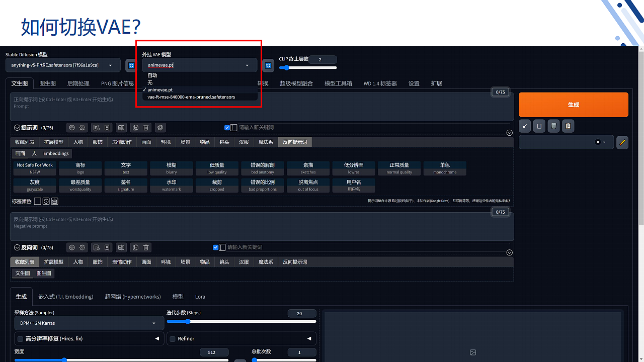The width and height of the screenshot is (644, 362).
Task: Click the blank page icon below 生成
Action: point(539,126)
